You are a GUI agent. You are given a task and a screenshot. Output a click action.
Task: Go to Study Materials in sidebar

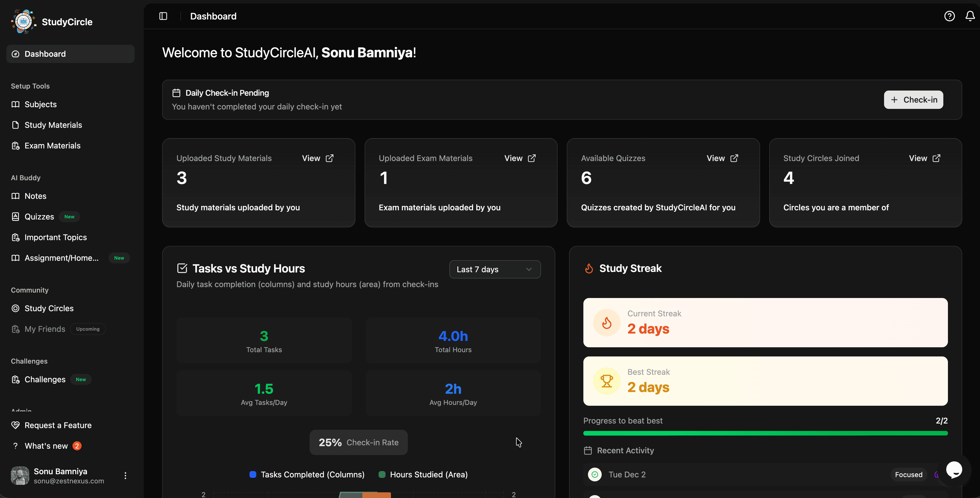click(x=53, y=125)
